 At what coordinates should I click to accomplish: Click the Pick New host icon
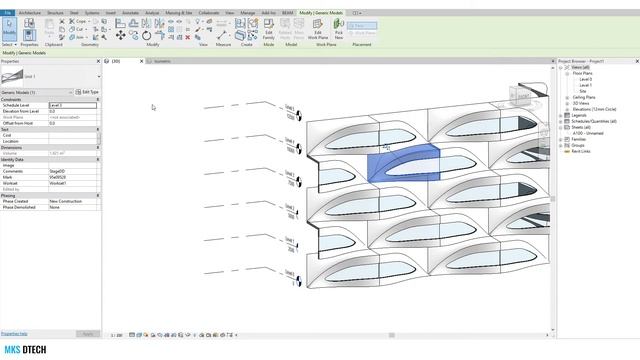tap(338, 29)
